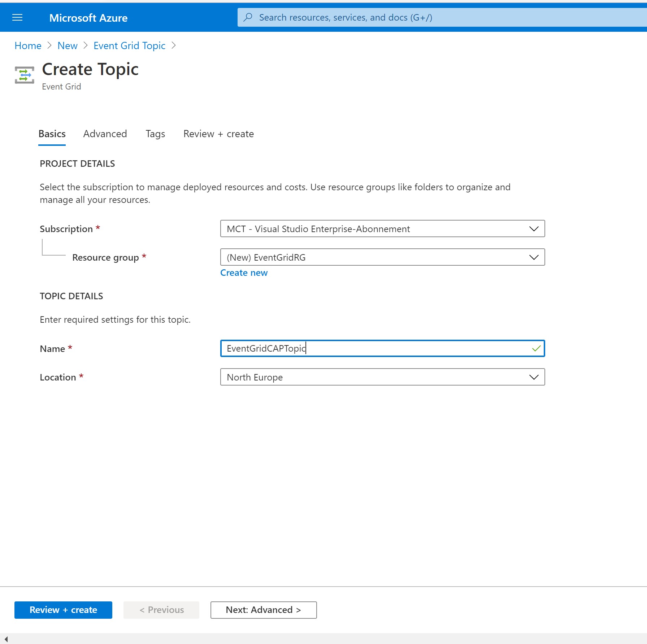647x644 pixels.
Task: Click the TOPIC DETAILS heading
Action: tap(71, 296)
